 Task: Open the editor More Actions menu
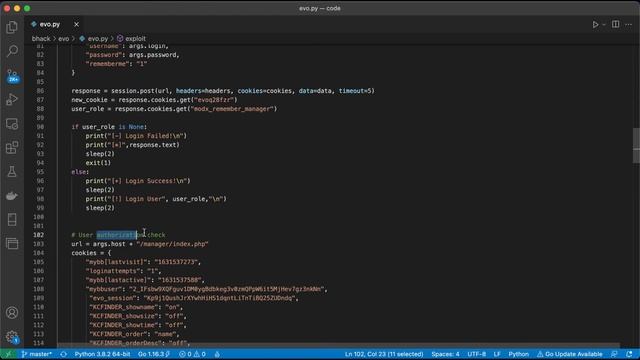(629, 24)
